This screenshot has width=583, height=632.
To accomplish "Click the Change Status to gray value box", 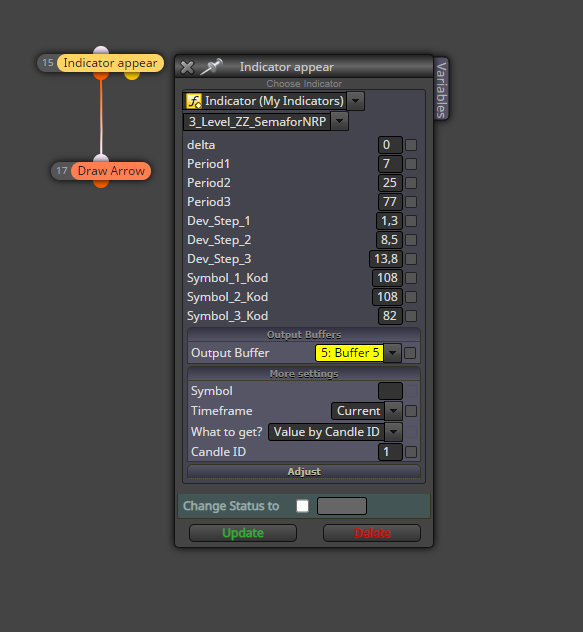I will (342, 506).
